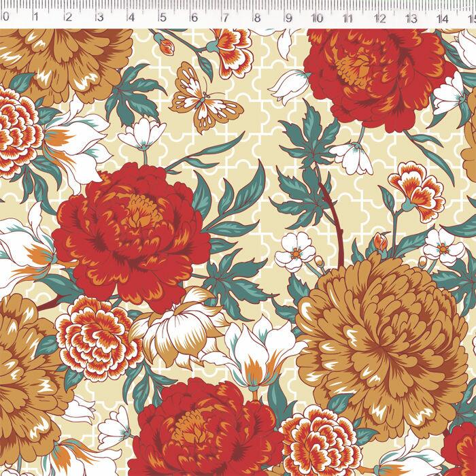Image resolution: width=476 pixels, height=476 pixels.
Task: Click the number 10 on the ruler
Action: click(318, 18)
